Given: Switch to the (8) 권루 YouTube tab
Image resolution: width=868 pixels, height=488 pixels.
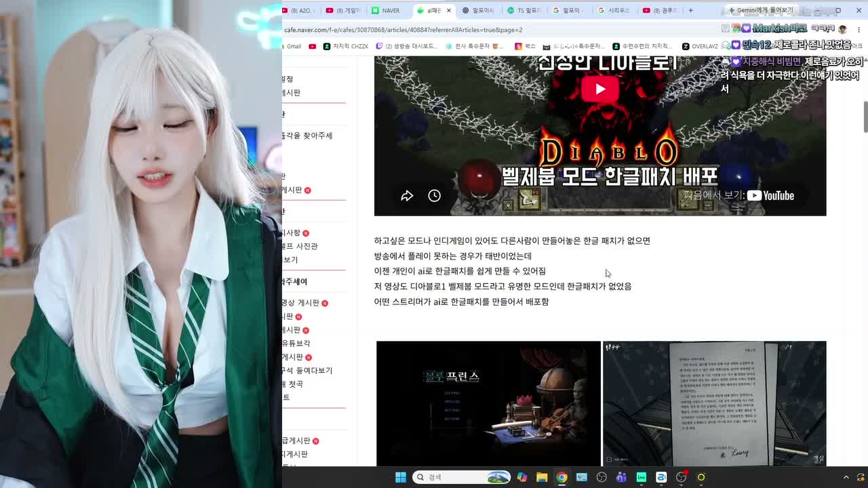Looking at the screenshot, I should click(x=660, y=10).
